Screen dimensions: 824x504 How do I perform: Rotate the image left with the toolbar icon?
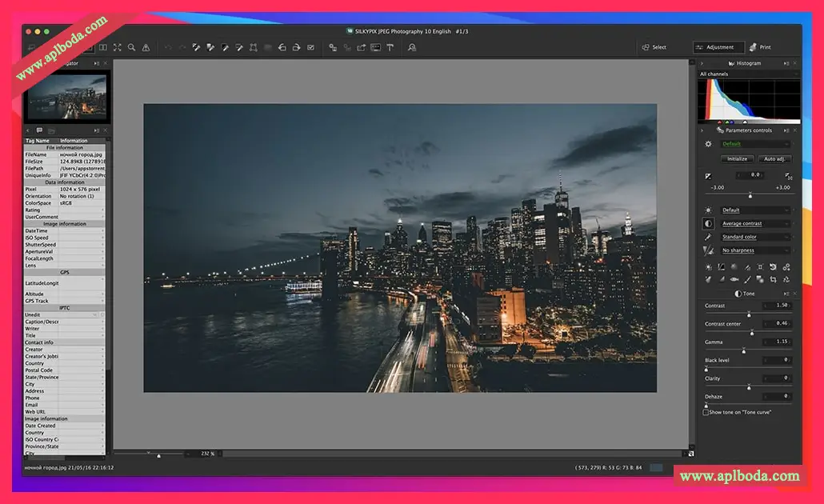click(x=282, y=48)
